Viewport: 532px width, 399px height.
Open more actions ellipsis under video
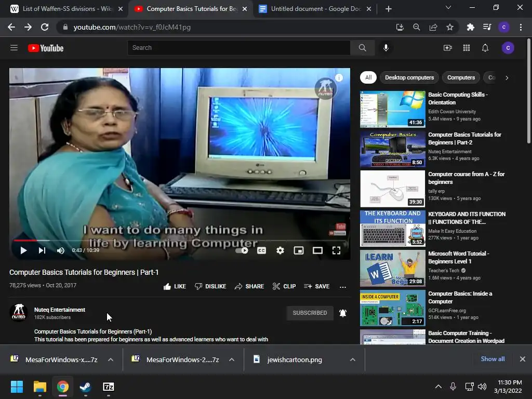point(343,287)
